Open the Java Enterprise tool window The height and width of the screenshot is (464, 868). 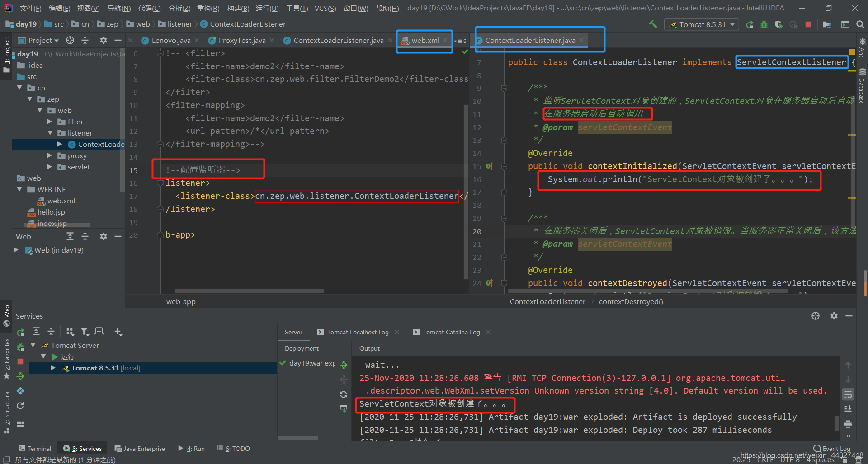pyautogui.click(x=140, y=448)
